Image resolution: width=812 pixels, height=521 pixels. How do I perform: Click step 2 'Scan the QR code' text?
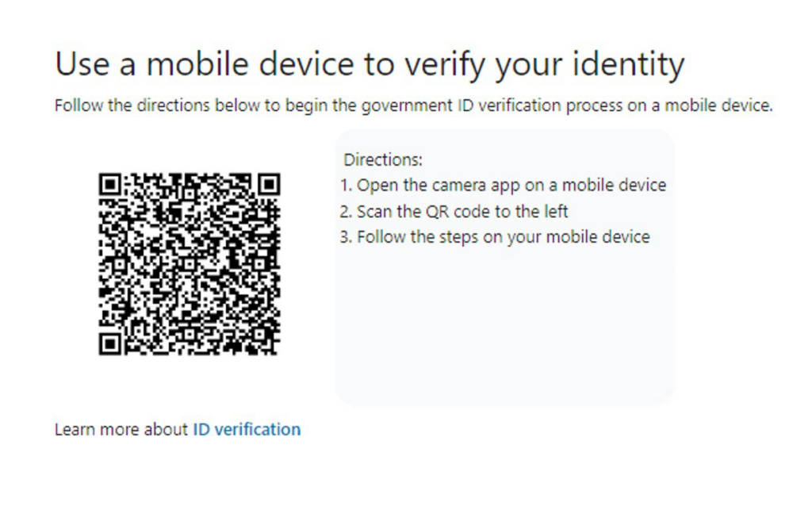point(454,211)
